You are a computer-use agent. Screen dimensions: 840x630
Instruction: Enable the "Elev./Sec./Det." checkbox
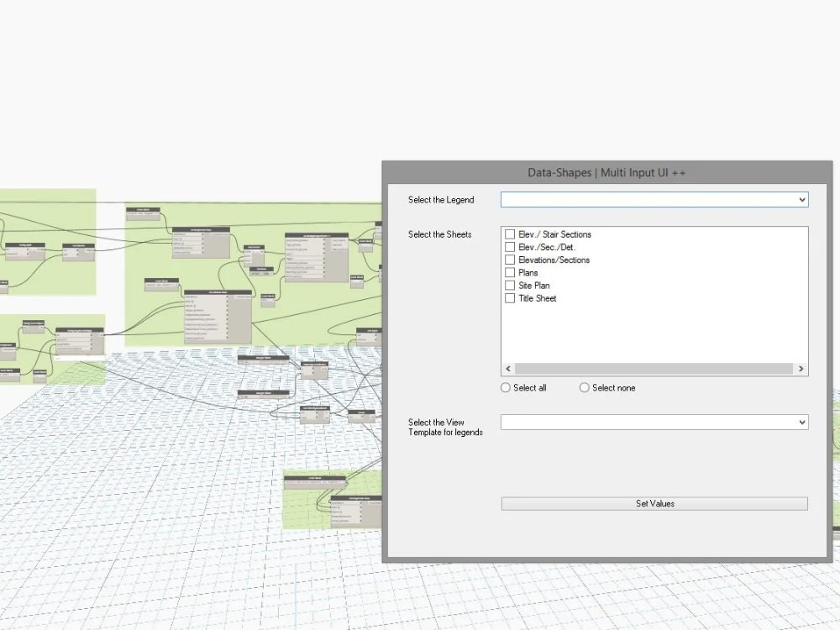510,247
